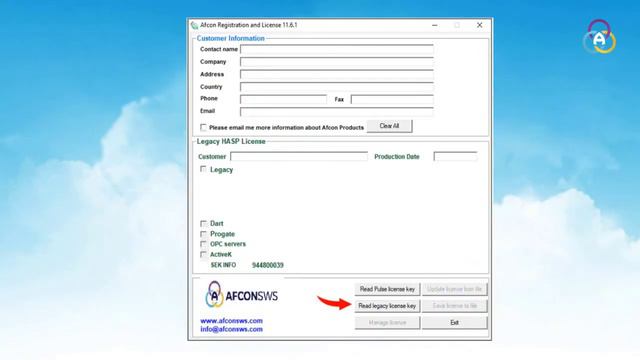Focus the Country input field
This screenshot has height=360, width=640.
point(337,87)
